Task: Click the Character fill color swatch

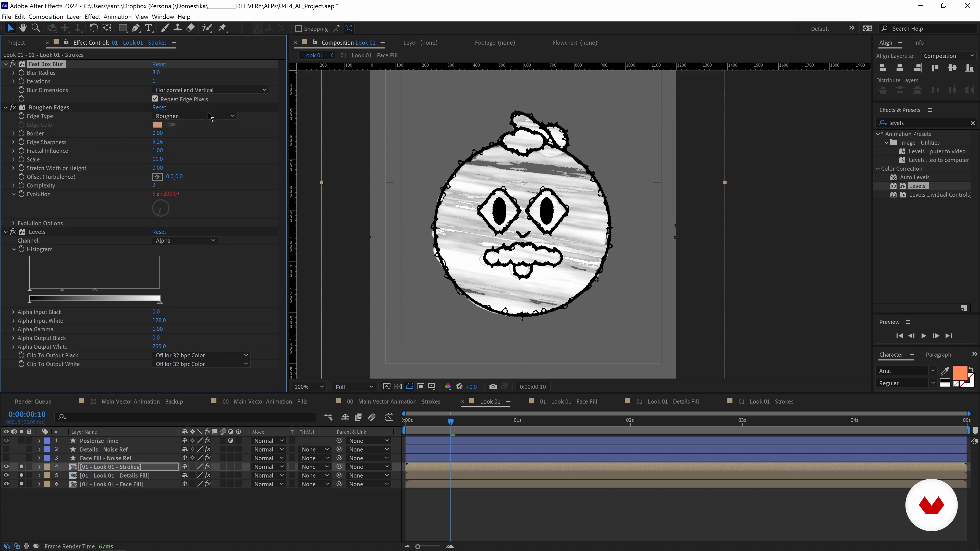Action: click(x=960, y=373)
